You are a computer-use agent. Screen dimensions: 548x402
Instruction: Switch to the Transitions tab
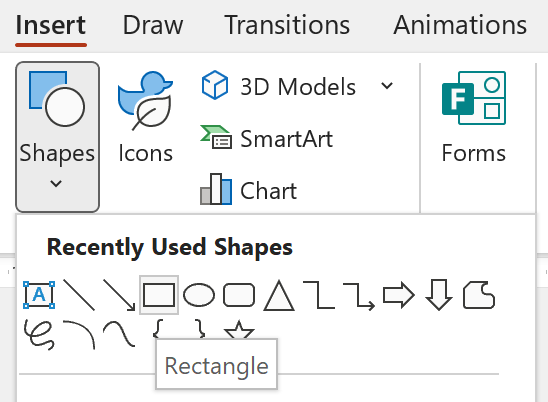[x=287, y=25]
